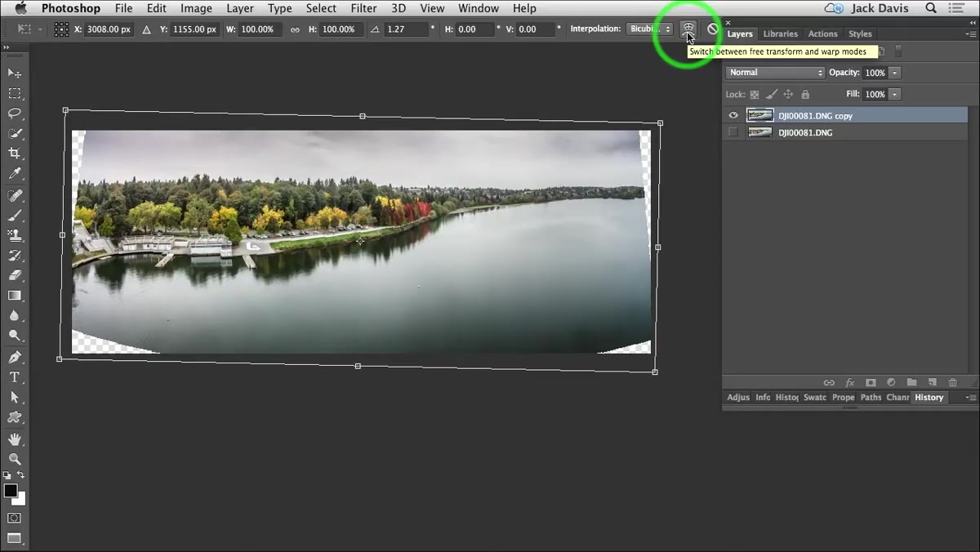
Task: Toggle lock position
Action: [x=788, y=95]
